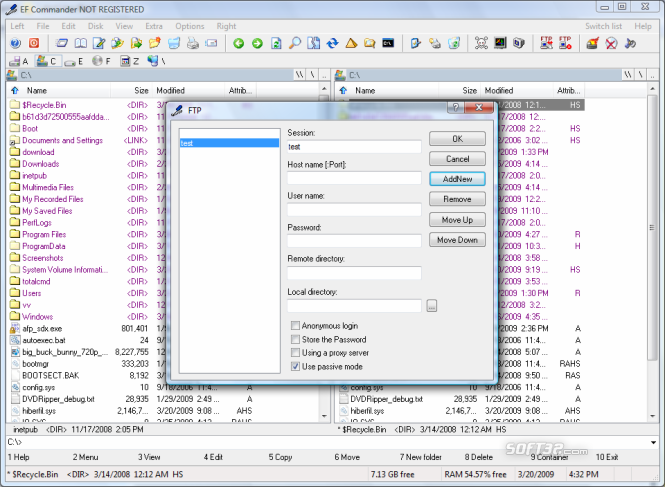Screen dimensions: 665x487
Task: Click the 8 Delete function key
Action: click(x=479, y=457)
